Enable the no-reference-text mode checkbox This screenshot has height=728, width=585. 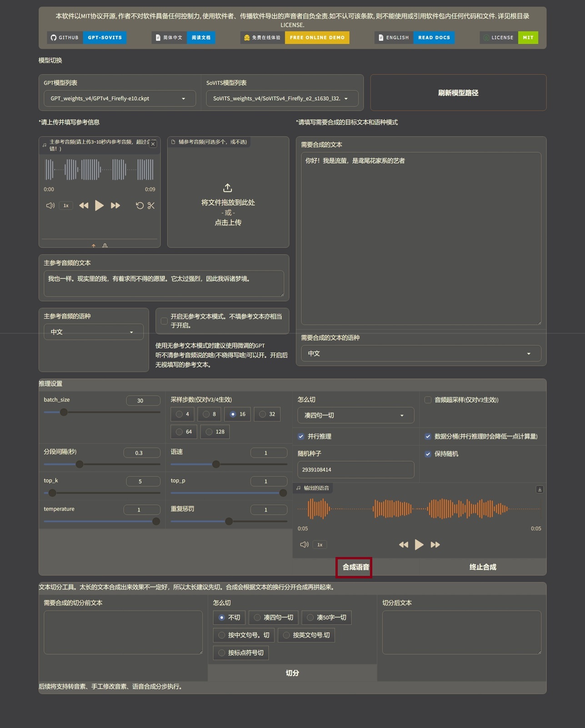164,321
